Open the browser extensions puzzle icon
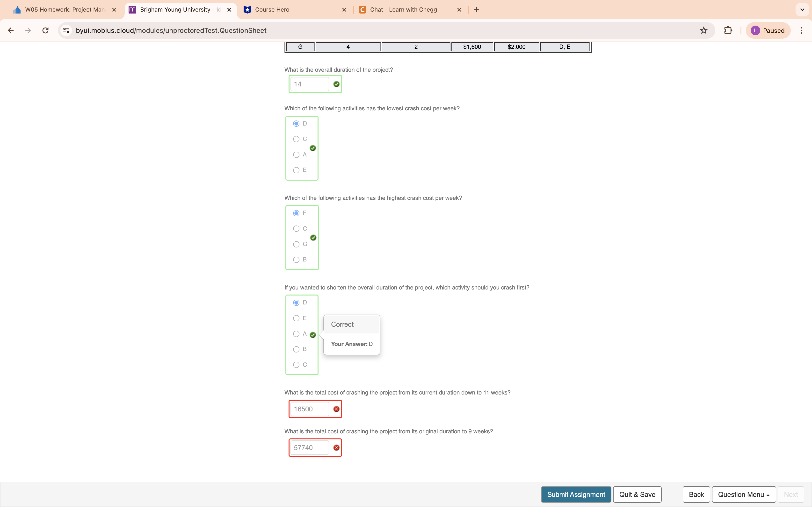Image resolution: width=812 pixels, height=507 pixels. (x=728, y=30)
